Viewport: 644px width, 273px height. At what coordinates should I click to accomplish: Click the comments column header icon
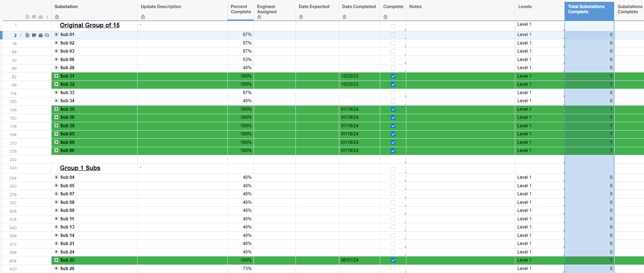click(34, 17)
